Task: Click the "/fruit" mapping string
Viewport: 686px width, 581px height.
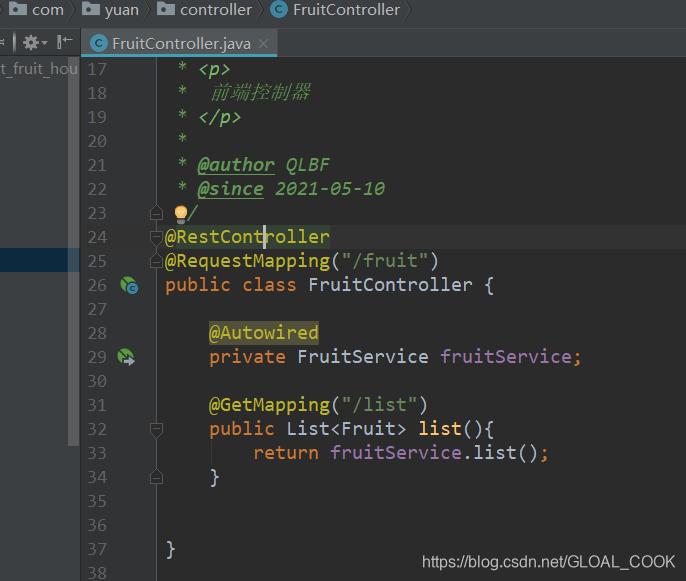Action: pyautogui.click(x=385, y=261)
